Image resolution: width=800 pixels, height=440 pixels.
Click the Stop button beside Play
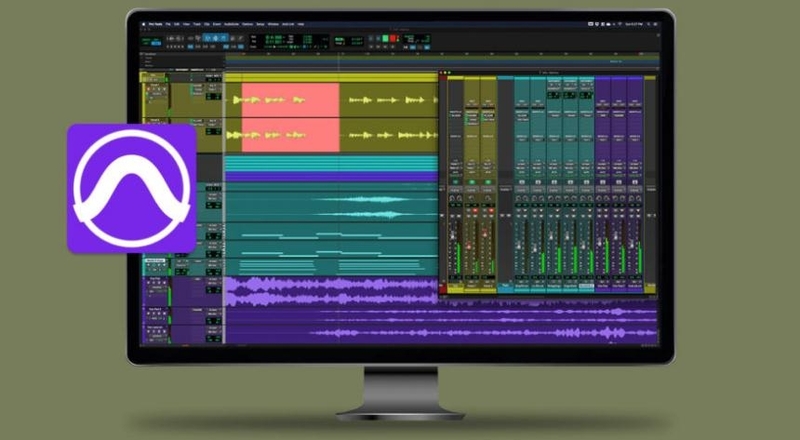tap(378, 38)
